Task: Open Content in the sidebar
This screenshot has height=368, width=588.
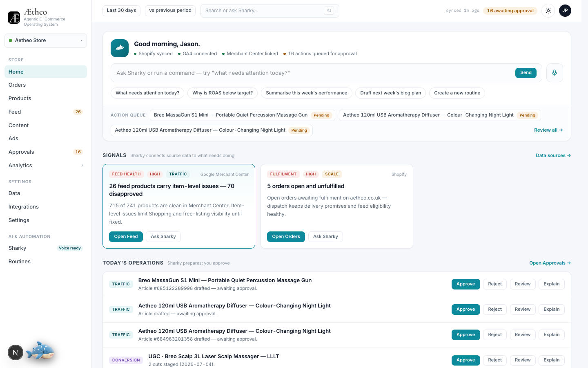Action: (46, 126)
